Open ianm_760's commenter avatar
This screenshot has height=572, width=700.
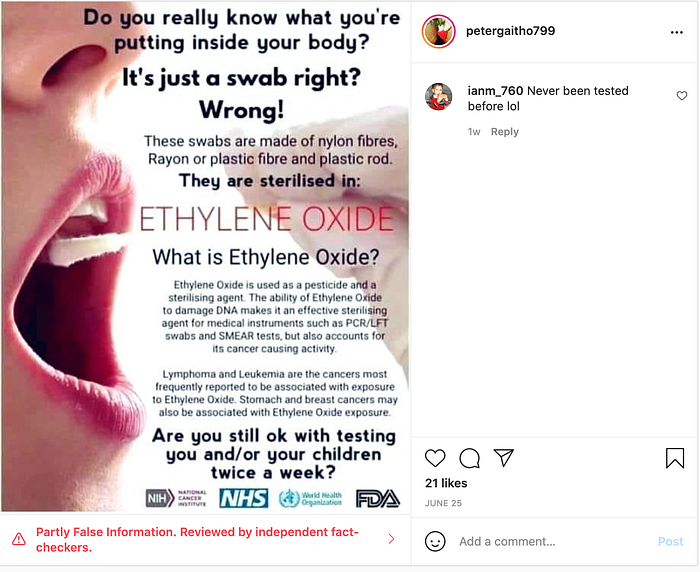click(x=438, y=96)
